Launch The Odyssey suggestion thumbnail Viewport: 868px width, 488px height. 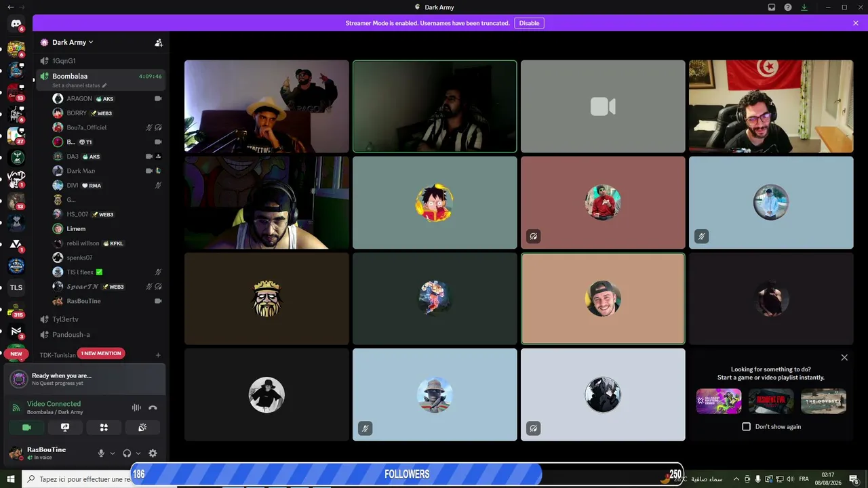tap(823, 401)
